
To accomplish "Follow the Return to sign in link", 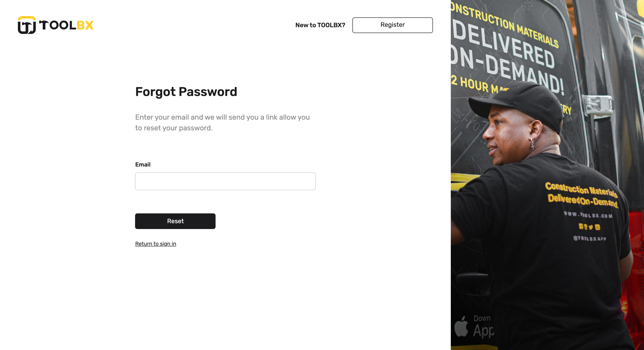I will tap(155, 244).
